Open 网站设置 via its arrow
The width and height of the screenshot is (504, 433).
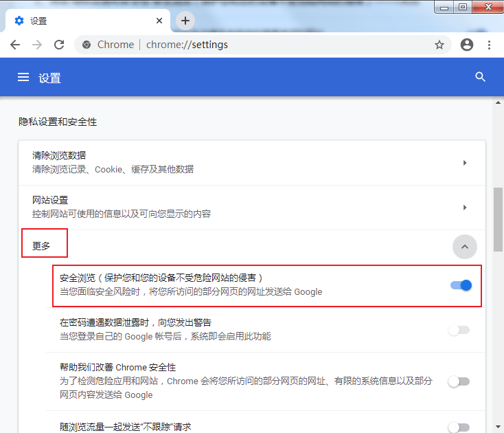465,208
